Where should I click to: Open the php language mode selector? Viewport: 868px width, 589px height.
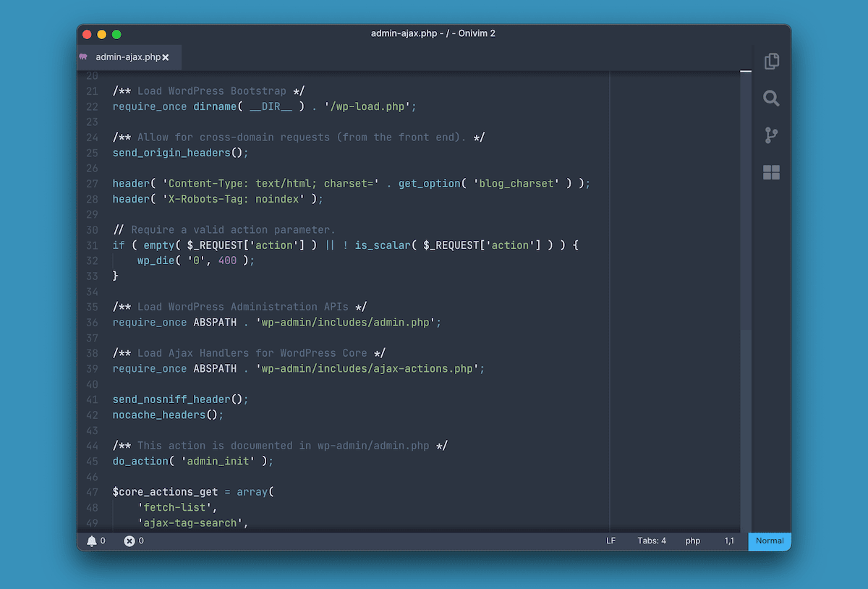pyautogui.click(x=692, y=541)
